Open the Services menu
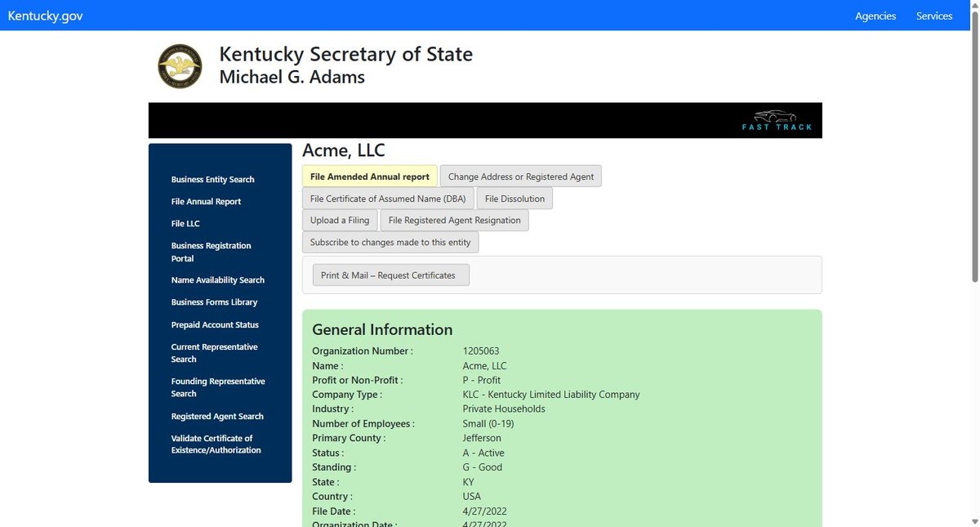This screenshot has width=980, height=527. pyautogui.click(x=934, y=16)
